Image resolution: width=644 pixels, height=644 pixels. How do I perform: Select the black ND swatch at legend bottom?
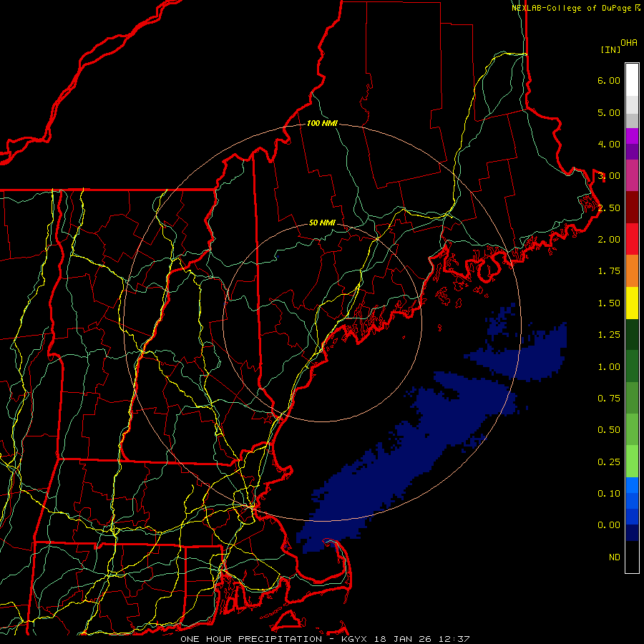click(632, 557)
